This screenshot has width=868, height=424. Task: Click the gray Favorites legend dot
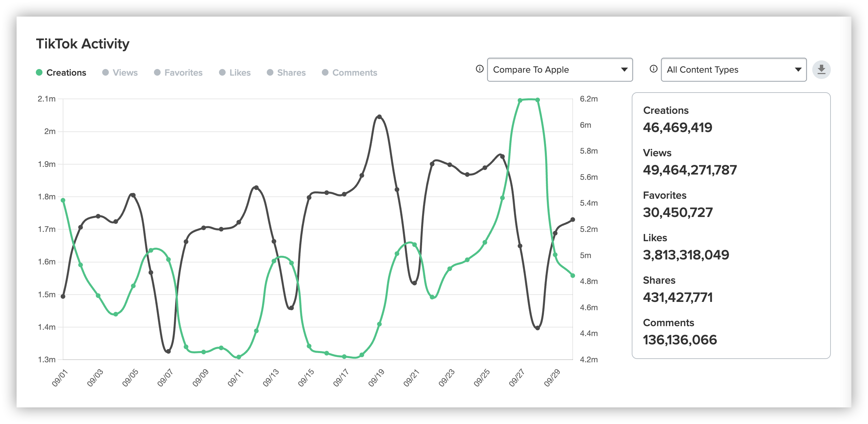[x=157, y=72]
